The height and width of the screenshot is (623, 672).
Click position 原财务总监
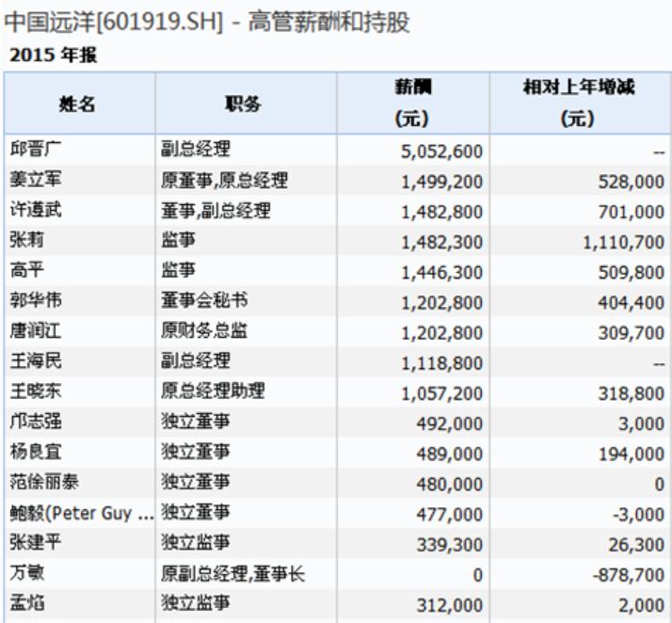(x=204, y=330)
